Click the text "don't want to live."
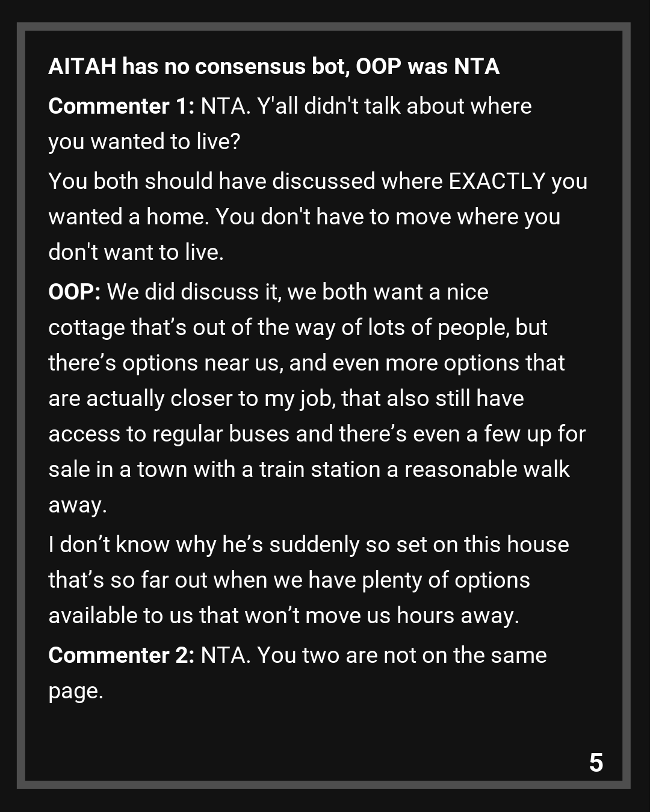650x812 pixels. (x=136, y=253)
